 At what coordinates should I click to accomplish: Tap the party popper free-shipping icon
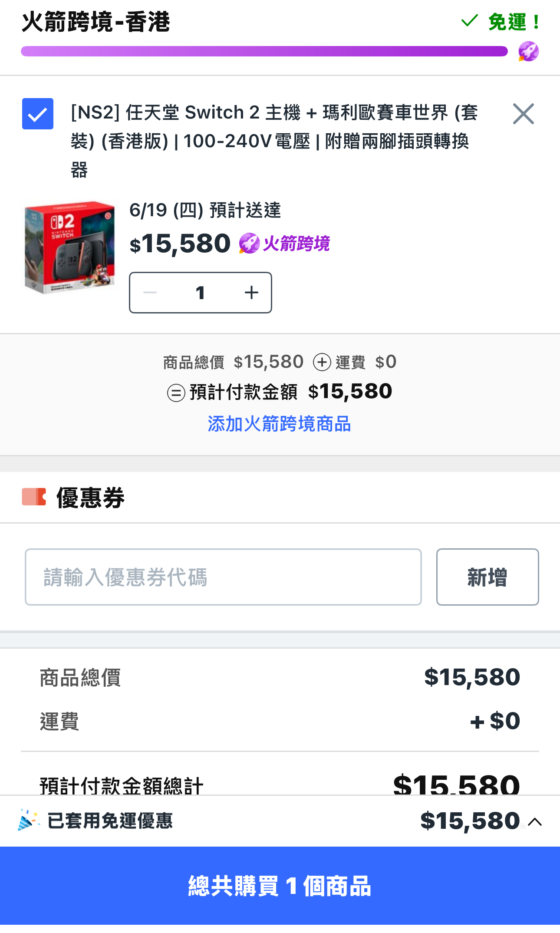(29, 821)
